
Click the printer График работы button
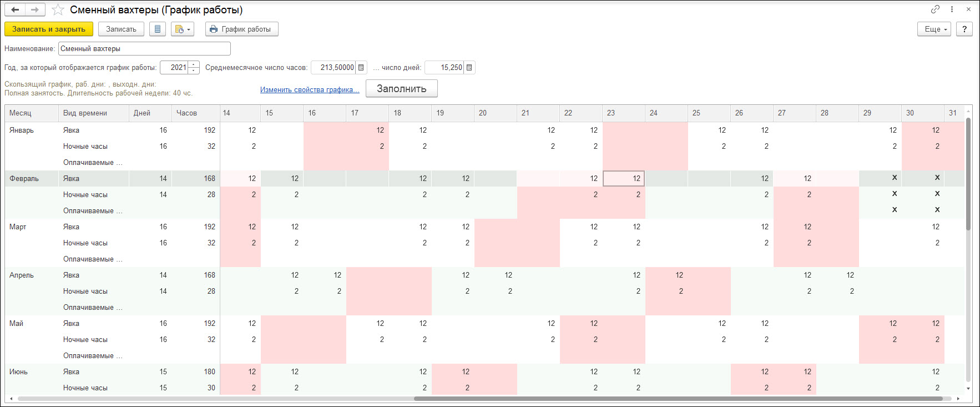point(241,29)
